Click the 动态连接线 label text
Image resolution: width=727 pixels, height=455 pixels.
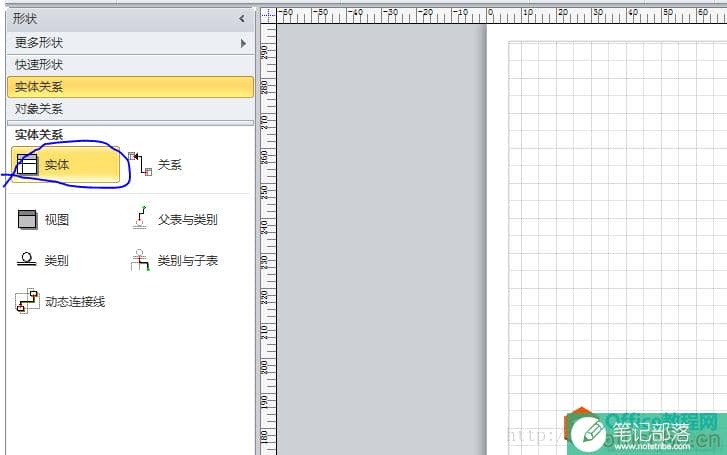[75, 302]
